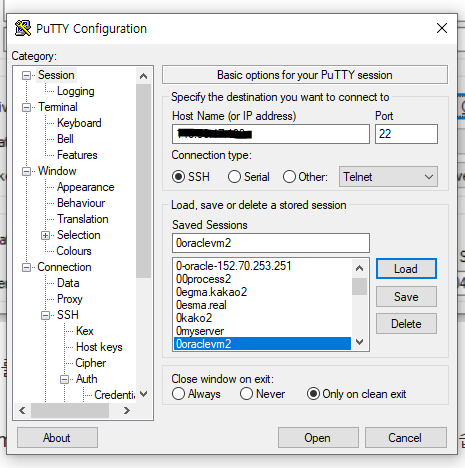
Task: Close the PuTTY Configuration dialog
Action: [442, 28]
